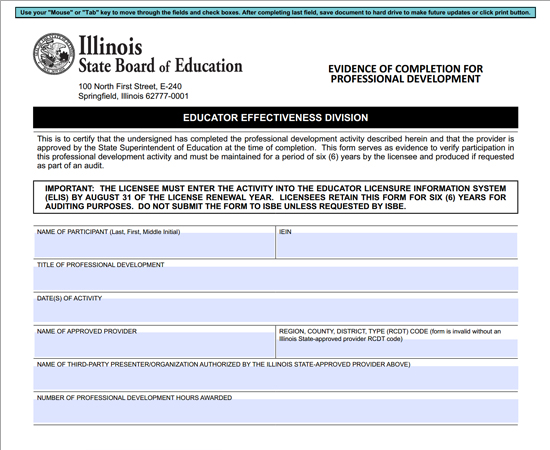Viewport: 550px width, 450px height.
Task: Click the 'Springfield, Illinois 62777-0001' text
Action: coord(133,96)
